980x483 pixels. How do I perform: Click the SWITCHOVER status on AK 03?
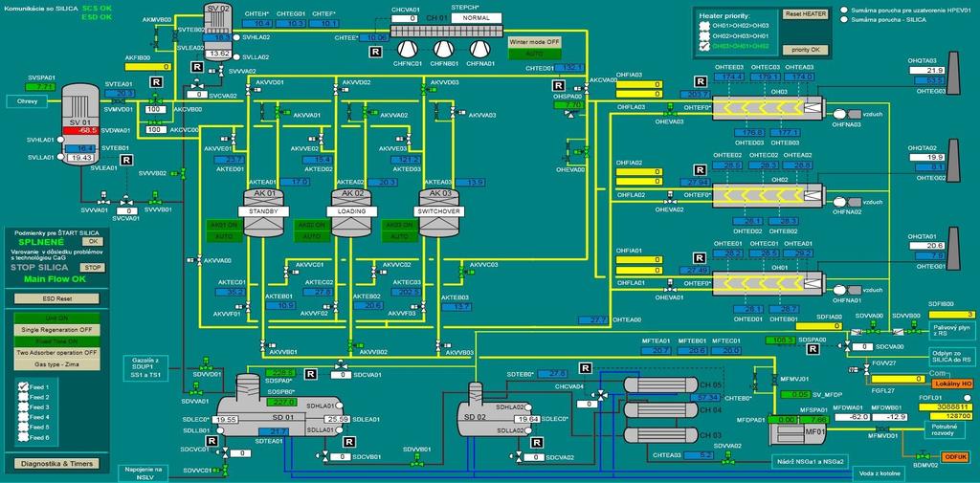(x=438, y=211)
